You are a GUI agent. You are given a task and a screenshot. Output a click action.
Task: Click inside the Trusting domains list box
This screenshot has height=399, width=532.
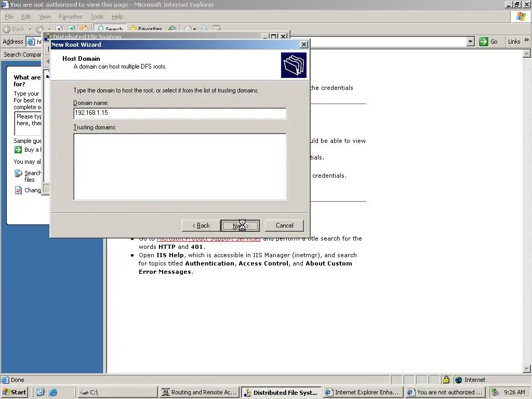tap(180, 167)
